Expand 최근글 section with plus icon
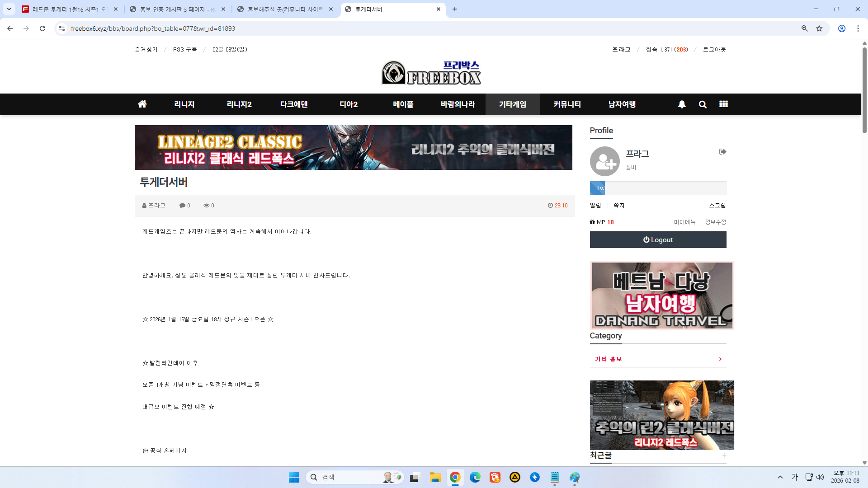Image resolution: width=868 pixels, height=488 pixels. (724, 455)
